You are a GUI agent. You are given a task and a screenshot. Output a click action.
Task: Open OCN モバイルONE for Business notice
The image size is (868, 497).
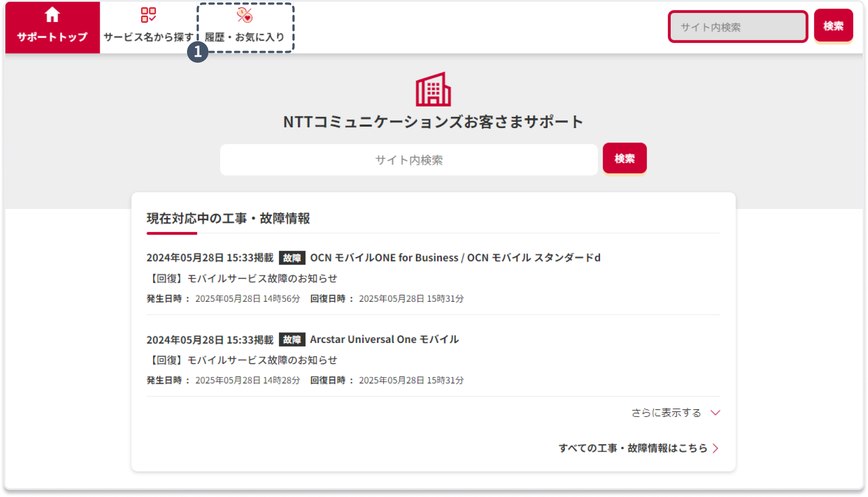(x=455, y=258)
